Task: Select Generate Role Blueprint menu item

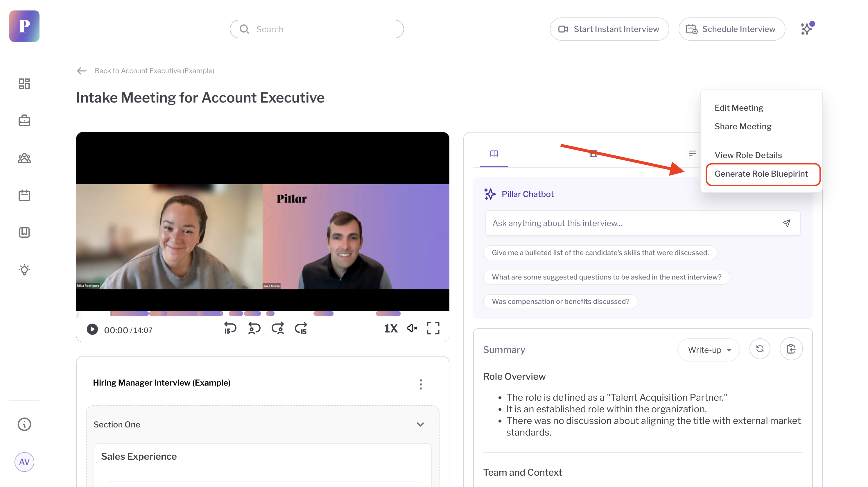Action: pyautogui.click(x=761, y=174)
